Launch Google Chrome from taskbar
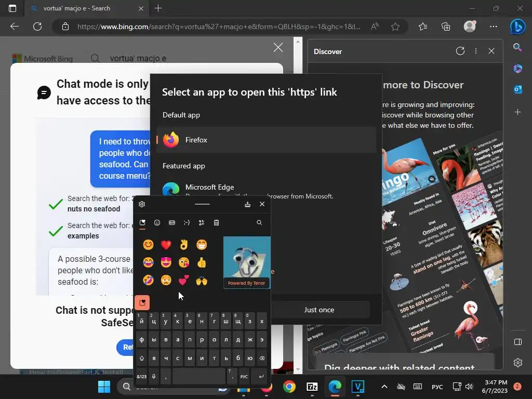The height and width of the screenshot is (399, 532). click(289, 387)
